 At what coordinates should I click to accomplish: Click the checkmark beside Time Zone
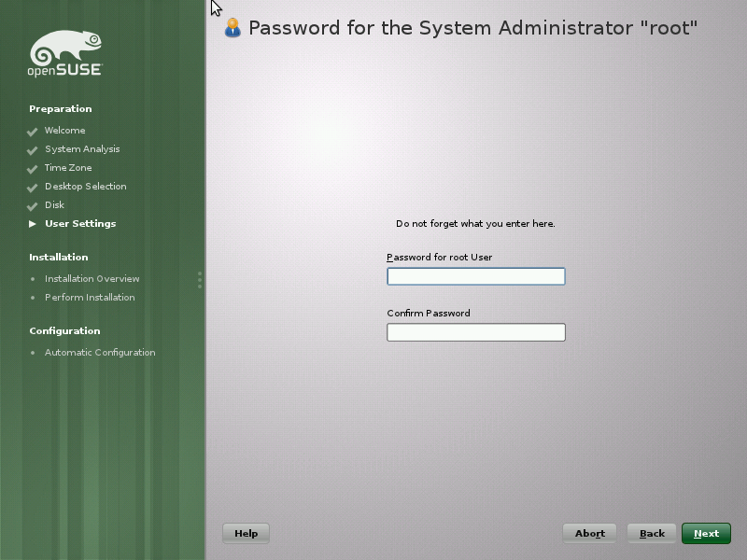click(x=33, y=169)
